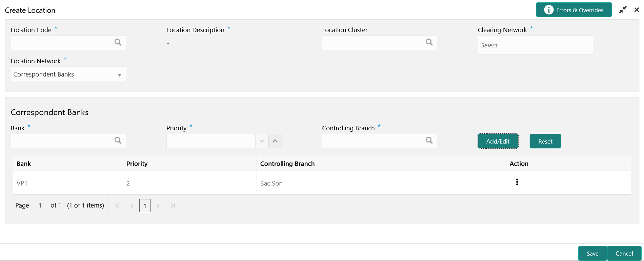Save the new location
Image resolution: width=644 pixels, height=261 pixels.
(x=592, y=254)
